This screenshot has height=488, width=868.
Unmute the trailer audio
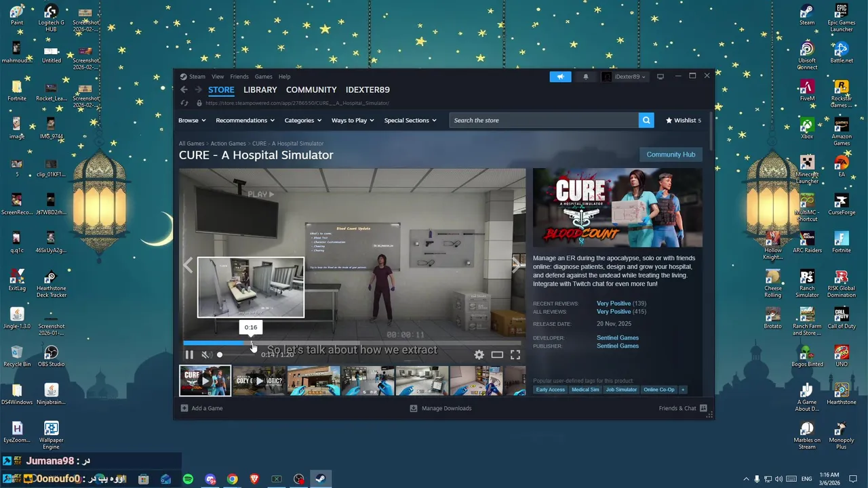pyautogui.click(x=206, y=354)
